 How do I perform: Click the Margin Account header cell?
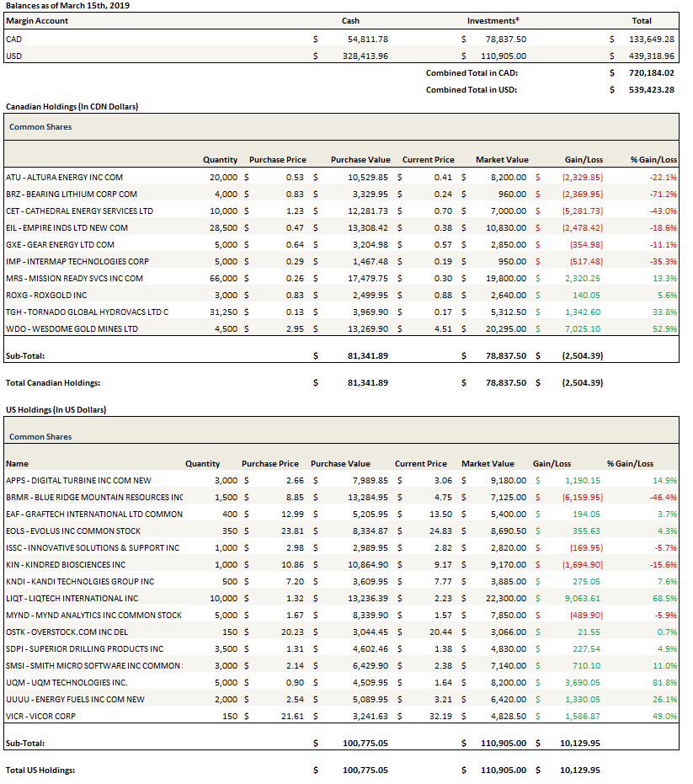37,21
